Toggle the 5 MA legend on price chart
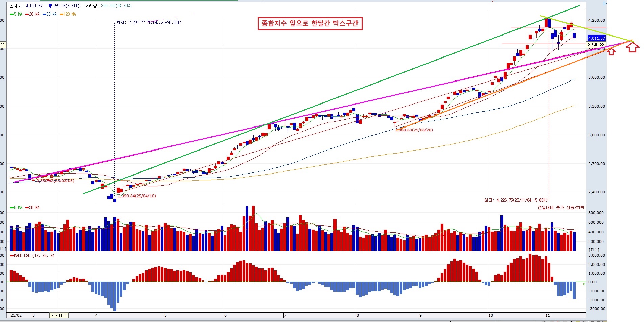Screen dimensions: 644x322 click(x=16, y=14)
